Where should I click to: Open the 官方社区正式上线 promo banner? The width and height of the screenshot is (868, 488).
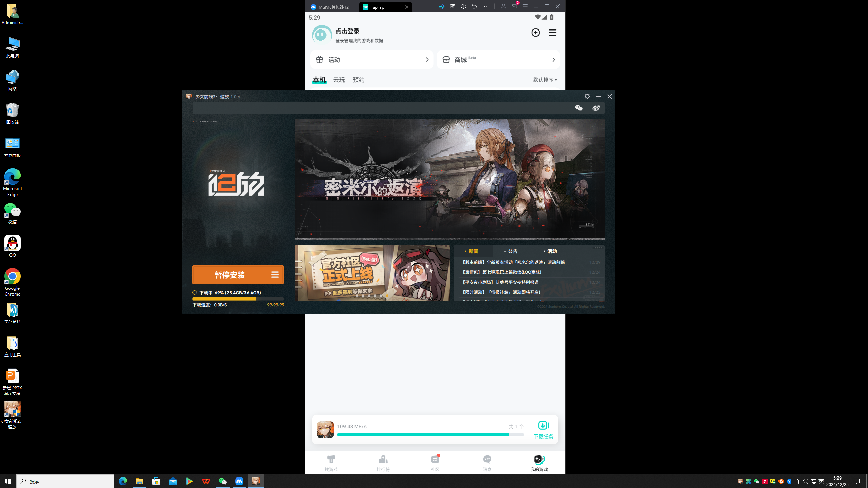[x=372, y=273]
